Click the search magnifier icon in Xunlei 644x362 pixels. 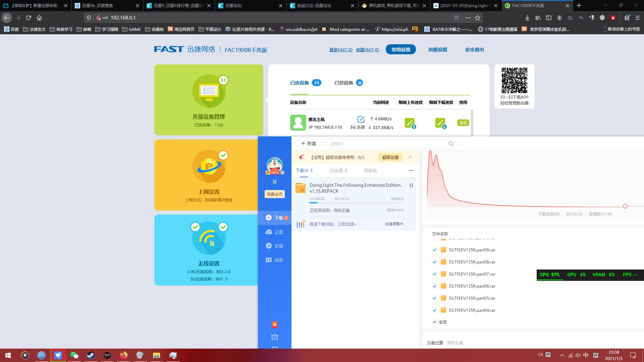451,144
